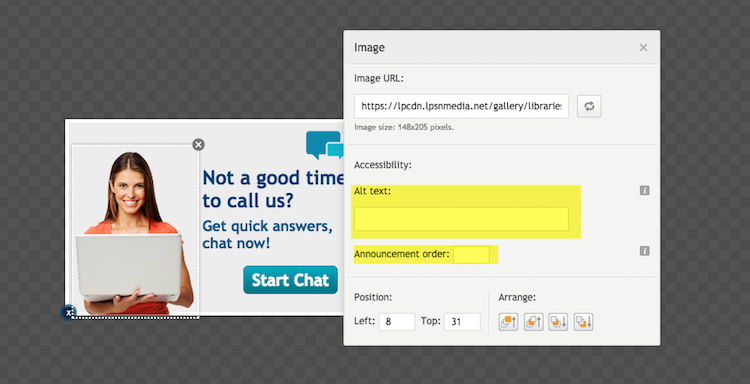The image size is (750, 384).
Task: Send image backward arrange icon
Action: (558, 322)
